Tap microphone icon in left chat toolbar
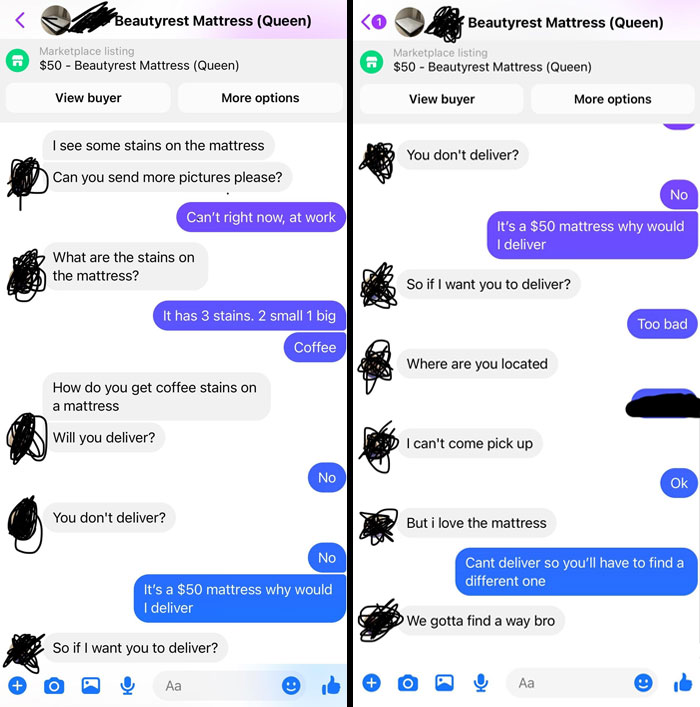The height and width of the screenshot is (707, 700). (x=128, y=686)
